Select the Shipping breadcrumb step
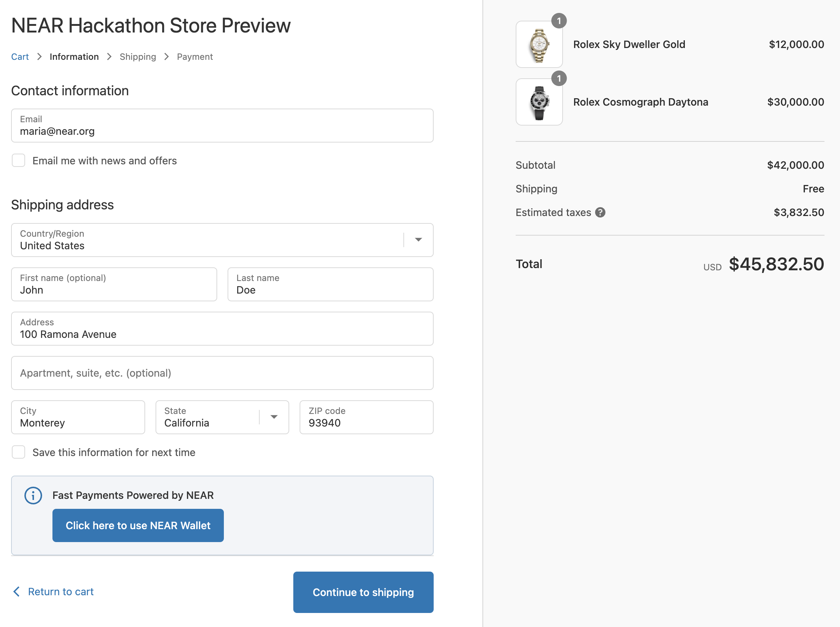 point(138,57)
